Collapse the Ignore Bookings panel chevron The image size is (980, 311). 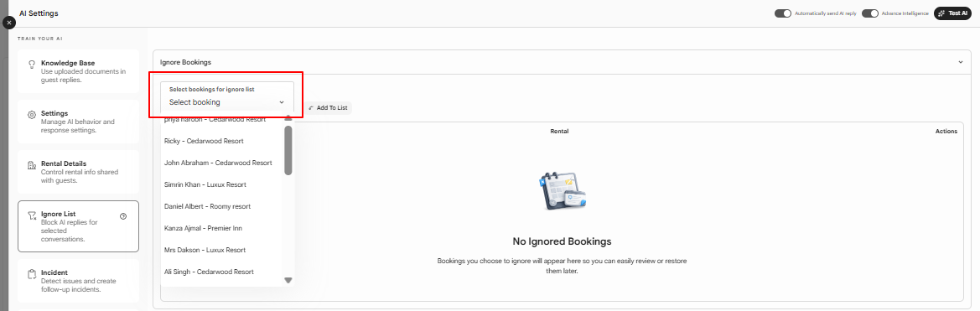click(x=960, y=62)
